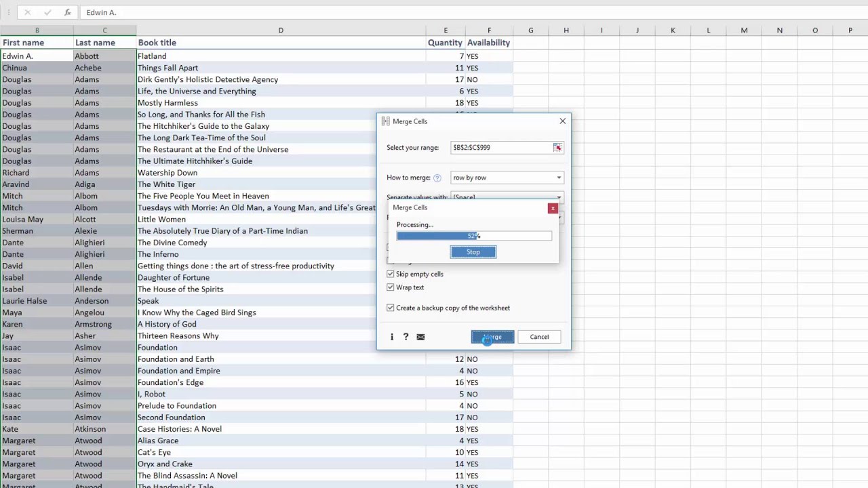The width and height of the screenshot is (868, 488).
Task: Select the cell 'A History of God'
Action: tap(256, 324)
